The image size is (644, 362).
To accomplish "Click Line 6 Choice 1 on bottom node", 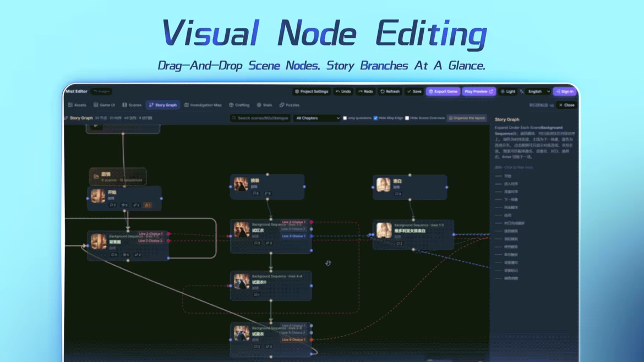I will point(293,339).
